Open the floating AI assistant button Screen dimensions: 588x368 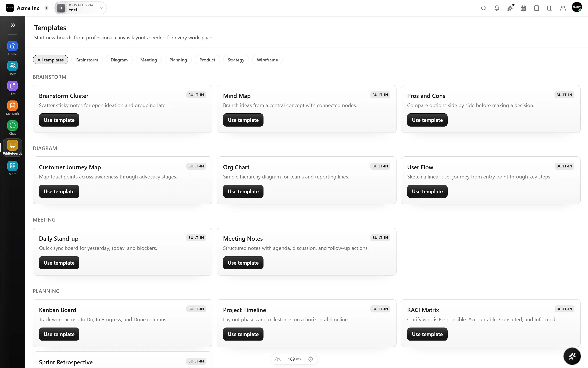(572, 356)
